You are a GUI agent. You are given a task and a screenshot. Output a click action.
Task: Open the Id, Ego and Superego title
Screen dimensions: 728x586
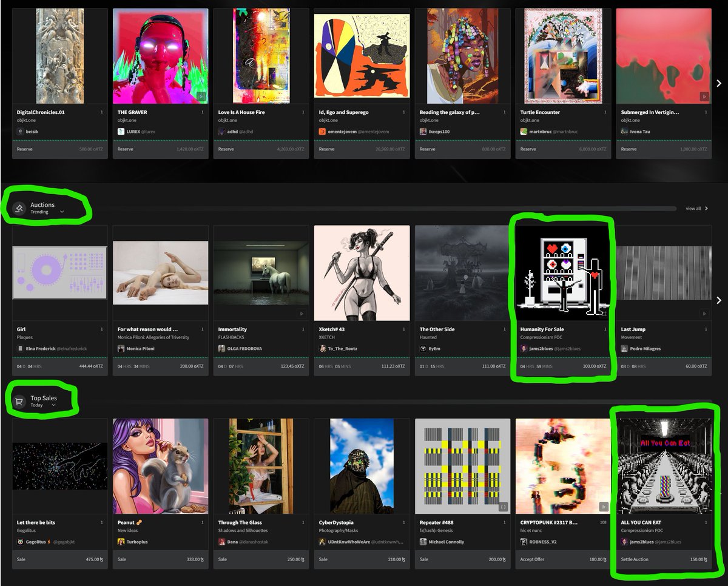coord(344,112)
